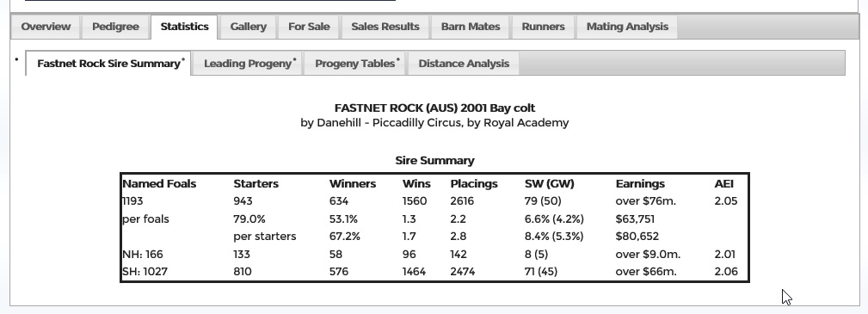Click the Earnings column header
Viewport: 868px width, 314px height.
click(x=640, y=183)
